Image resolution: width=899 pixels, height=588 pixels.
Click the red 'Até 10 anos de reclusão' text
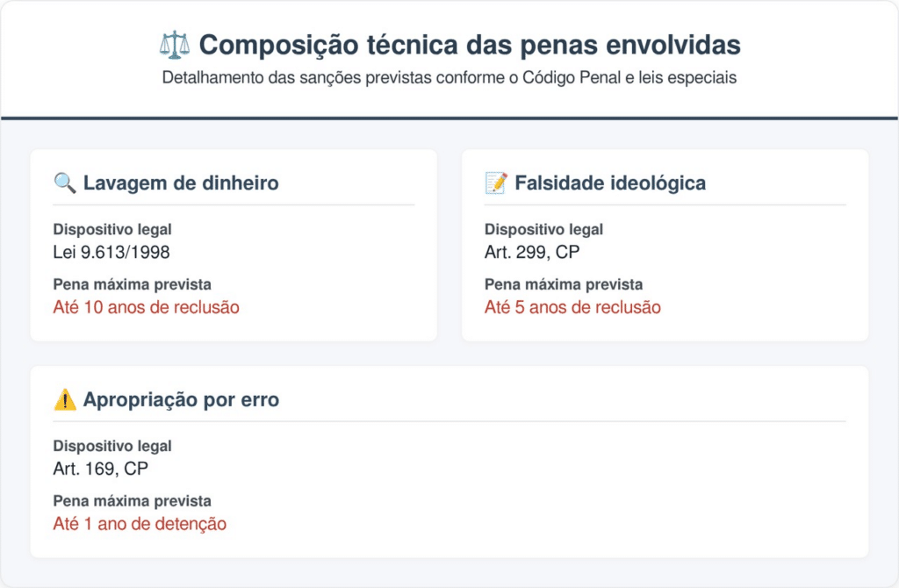tap(146, 307)
